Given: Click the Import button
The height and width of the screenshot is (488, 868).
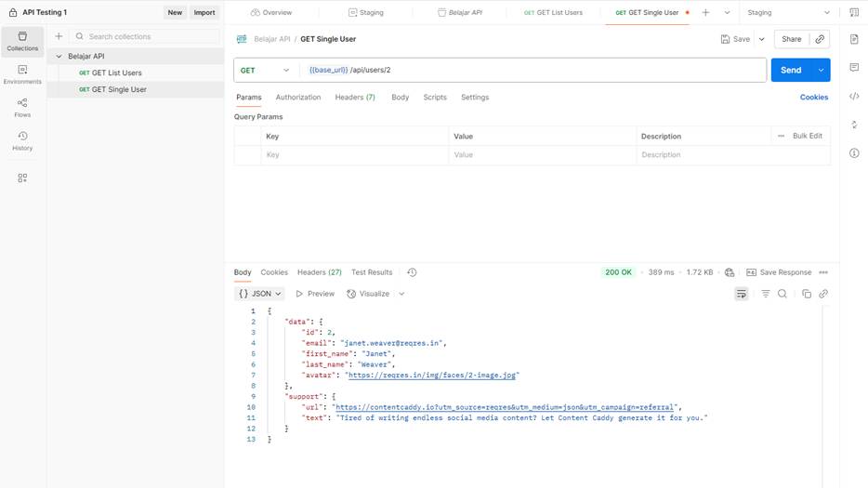Looking at the screenshot, I should point(204,13).
